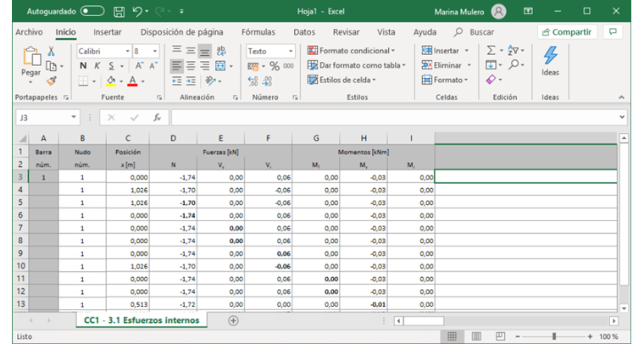Click the Cut scissors icon

pyautogui.click(x=51, y=51)
